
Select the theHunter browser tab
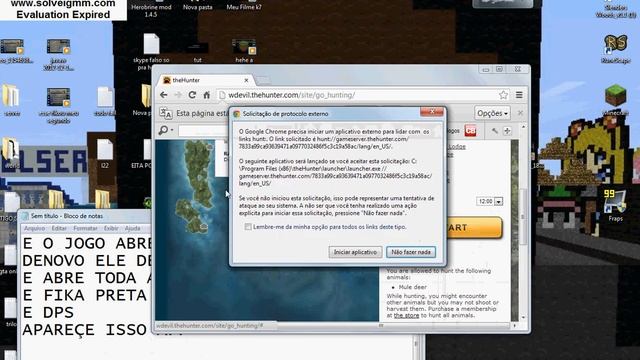click(x=206, y=80)
